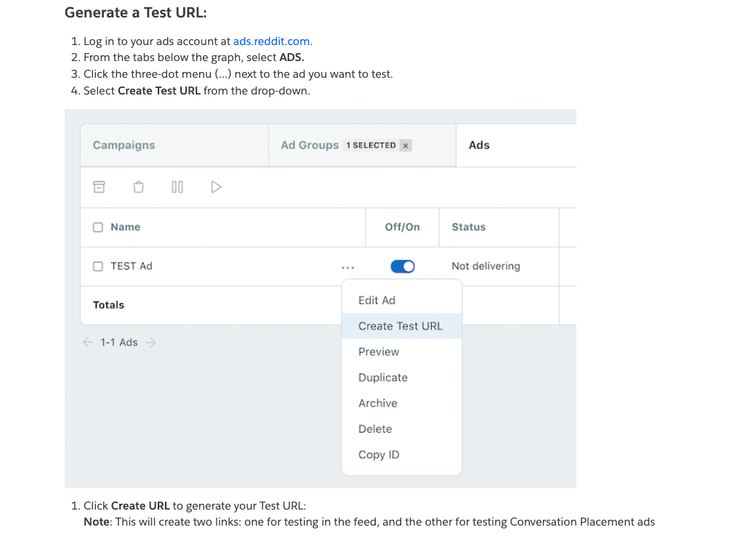Check the TEST Ad row checkbox
Image resolution: width=756 pixels, height=559 pixels.
click(98, 266)
